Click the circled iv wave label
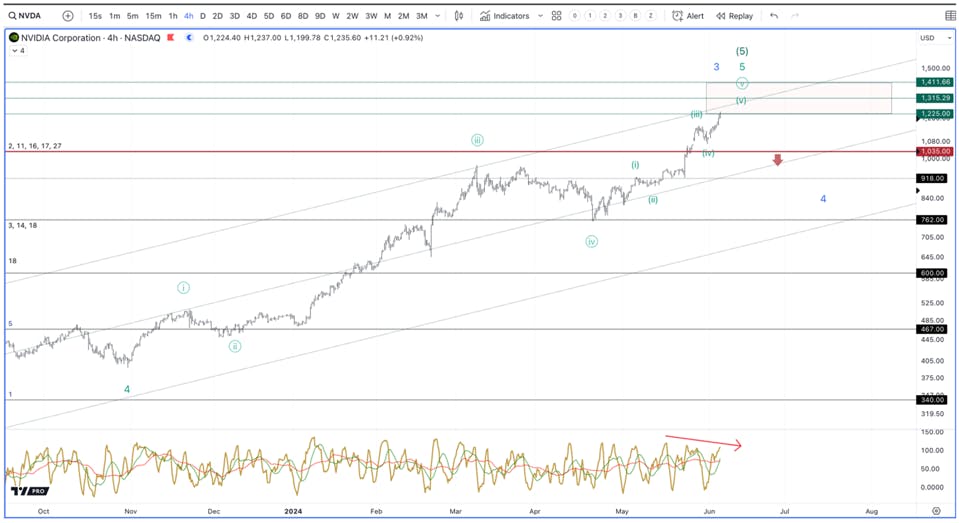 click(591, 242)
